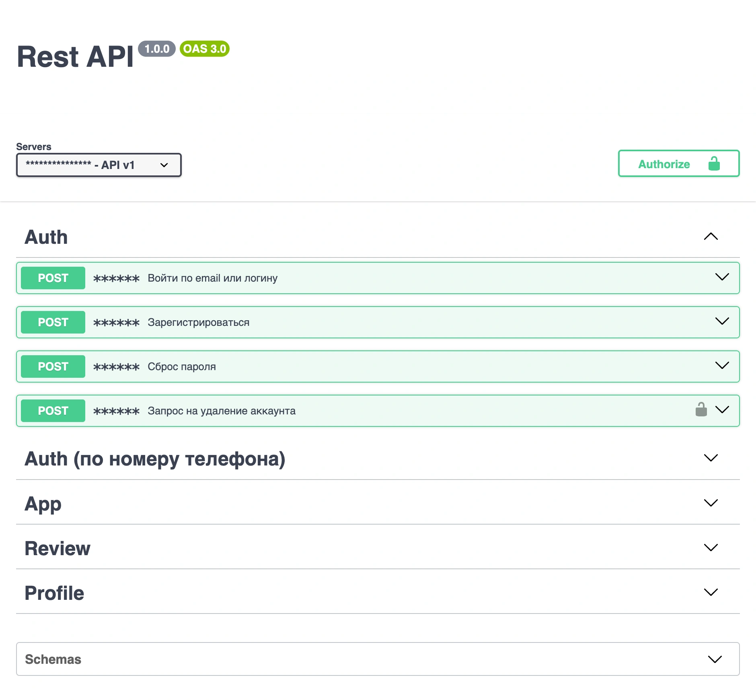Click the 1.0.0 version badge
This screenshot has height=700, width=756.
pyautogui.click(x=157, y=49)
